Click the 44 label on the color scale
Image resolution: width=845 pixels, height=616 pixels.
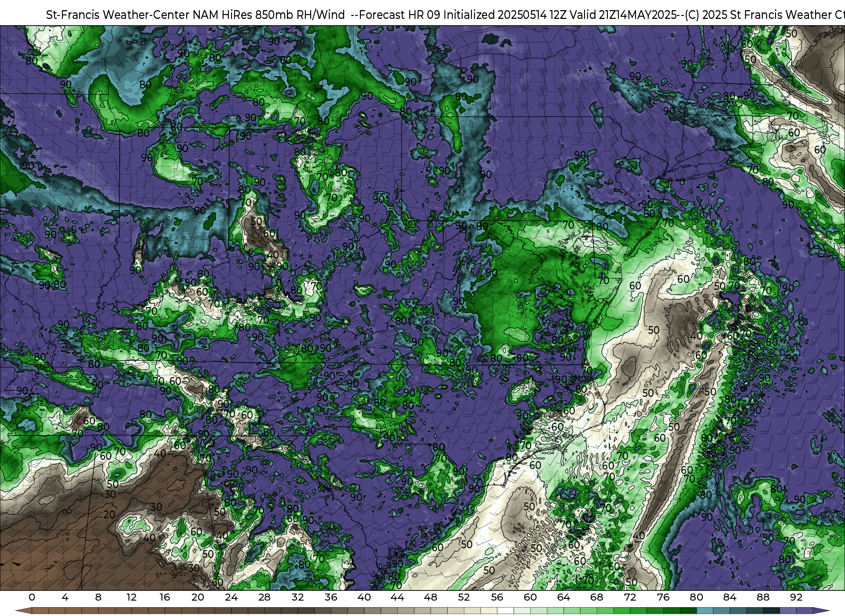397,597
